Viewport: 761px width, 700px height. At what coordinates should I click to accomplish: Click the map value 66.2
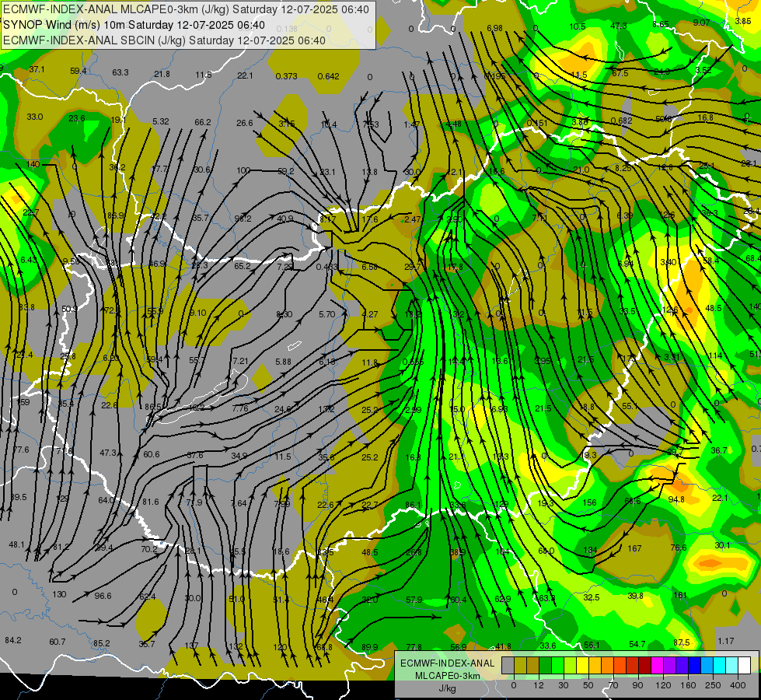[x=202, y=122]
